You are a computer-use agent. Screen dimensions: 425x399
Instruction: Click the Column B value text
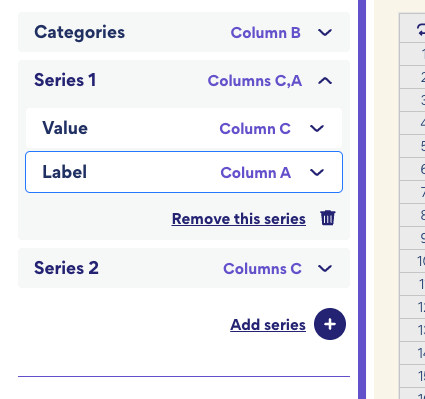(266, 33)
